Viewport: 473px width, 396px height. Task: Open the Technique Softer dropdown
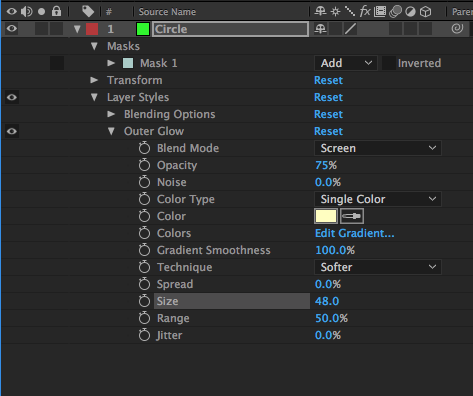coord(378,267)
